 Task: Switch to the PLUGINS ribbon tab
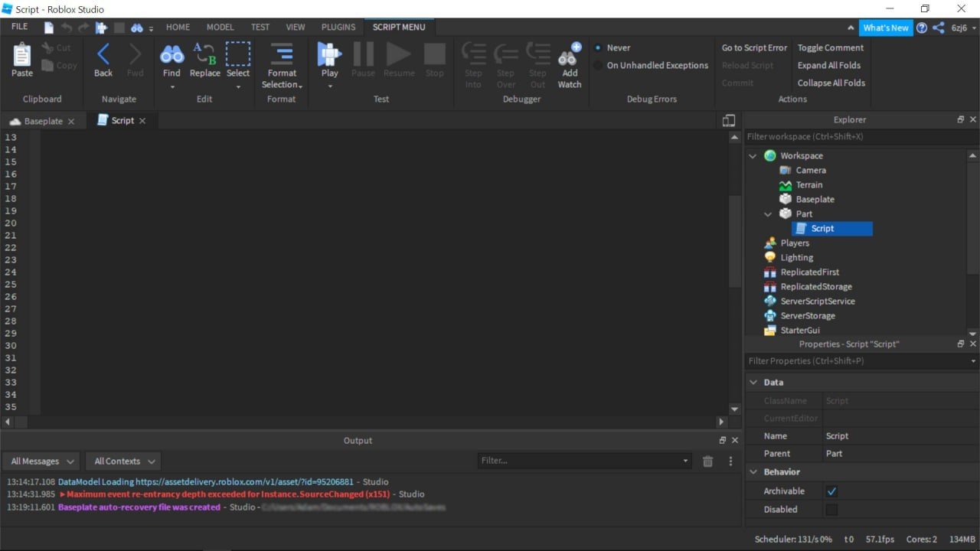tap(338, 27)
